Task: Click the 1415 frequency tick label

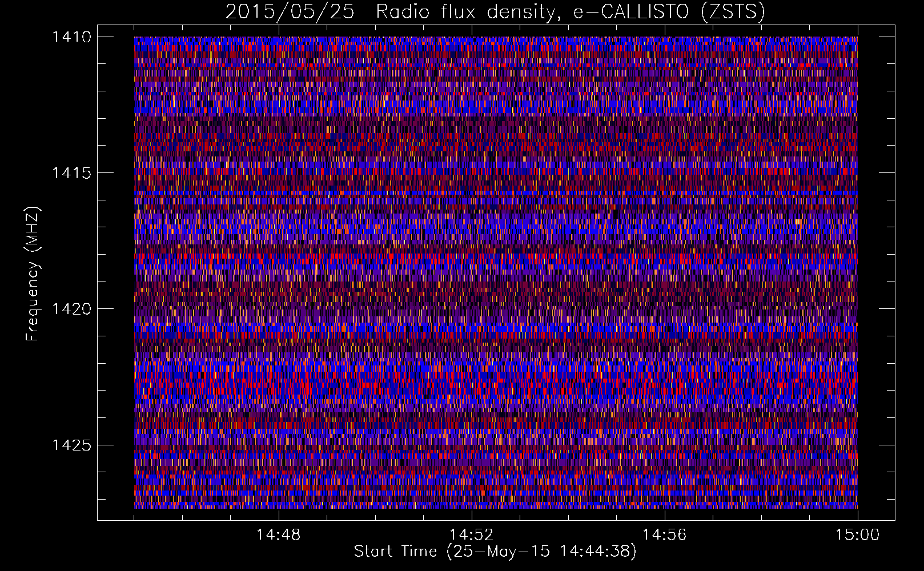Action: (x=71, y=173)
